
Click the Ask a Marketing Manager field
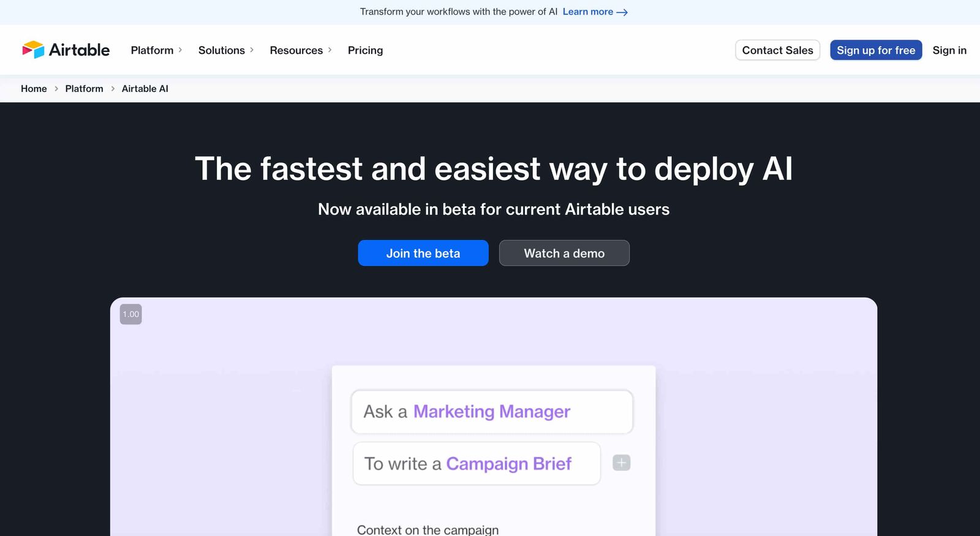(492, 412)
